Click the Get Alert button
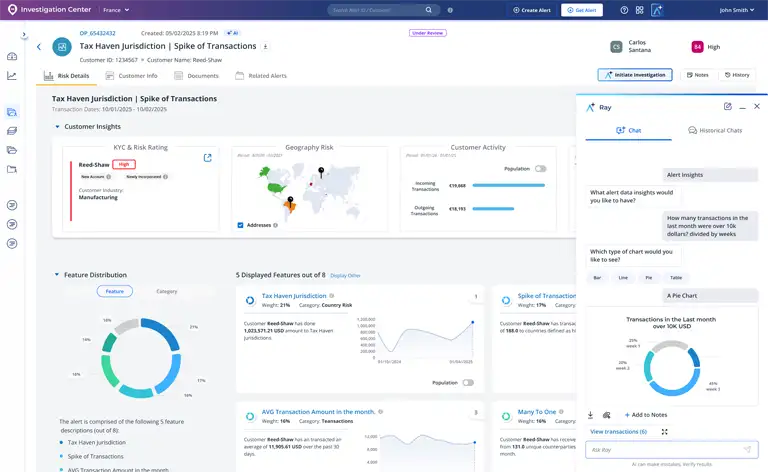This screenshot has height=472, width=768. [582, 10]
